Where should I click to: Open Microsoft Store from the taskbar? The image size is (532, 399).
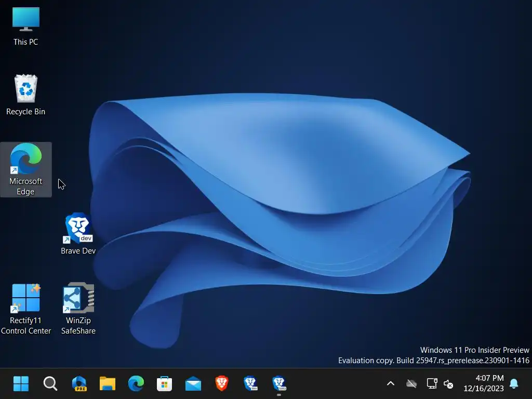click(165, 384)
